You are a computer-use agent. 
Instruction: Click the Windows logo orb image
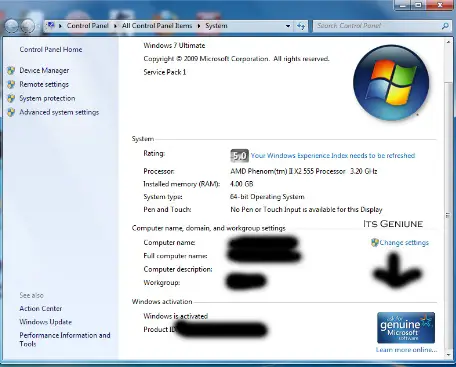point(391,83)
